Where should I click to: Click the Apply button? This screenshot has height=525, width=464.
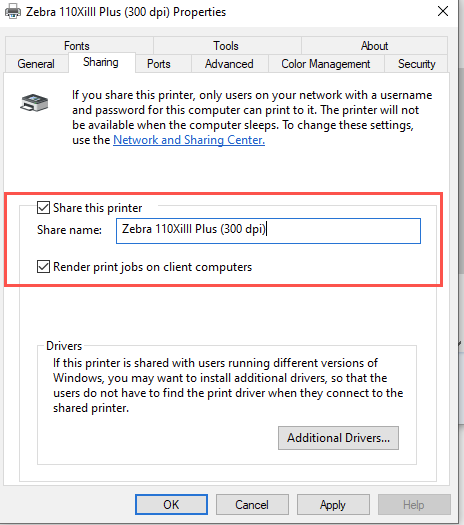pyautogui.click(x=333, y=505)
